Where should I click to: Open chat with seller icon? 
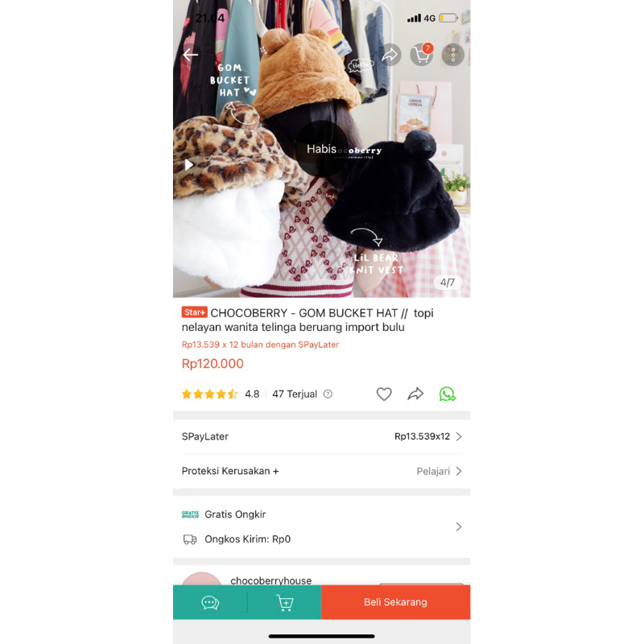[x=210, y=602]
